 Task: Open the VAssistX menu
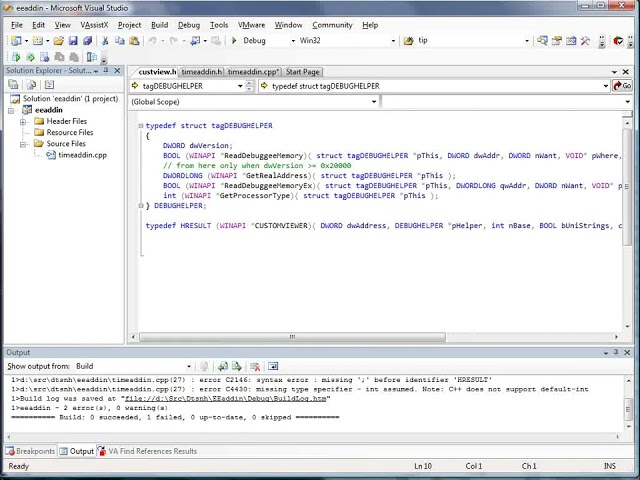tap(94, 25)
